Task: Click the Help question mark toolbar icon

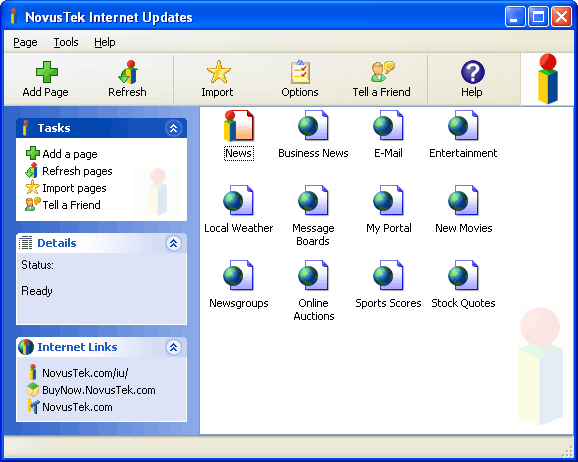Action: click(x=472, y=72)
